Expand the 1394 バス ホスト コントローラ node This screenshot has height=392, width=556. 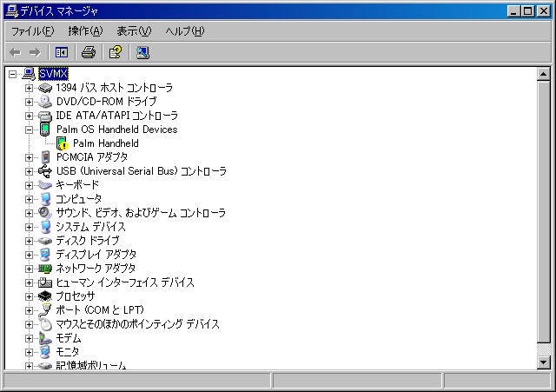click(29, 88)
